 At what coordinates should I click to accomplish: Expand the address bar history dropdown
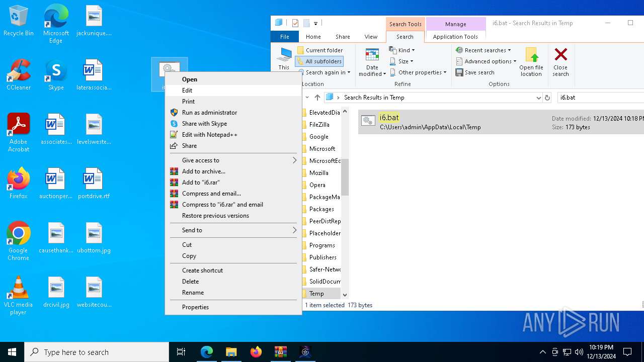point(538,98)
